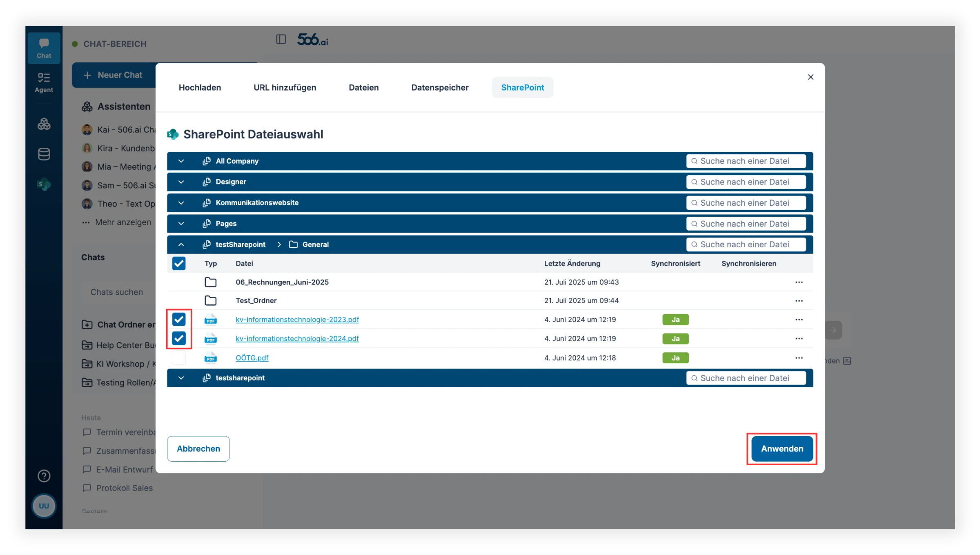Open the database storage icon in left rail
Screen dimensions: 980x555
pos(44,154)
